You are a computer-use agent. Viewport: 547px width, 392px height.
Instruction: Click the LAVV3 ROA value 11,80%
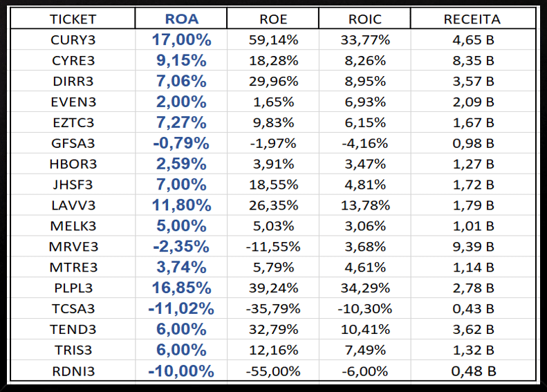pyautogui.click(x=181, y=205)
